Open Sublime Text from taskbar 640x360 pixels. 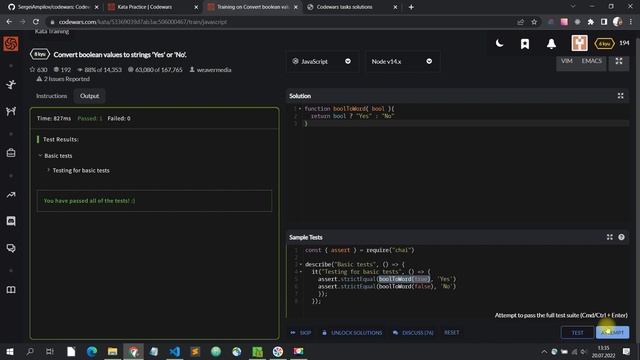click(x=195, y=351)
